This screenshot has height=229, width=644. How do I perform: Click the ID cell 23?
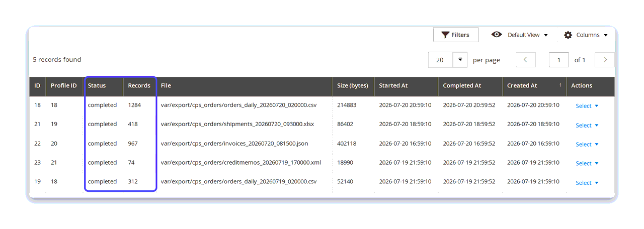pyautogui.click(x=37, y=163)
